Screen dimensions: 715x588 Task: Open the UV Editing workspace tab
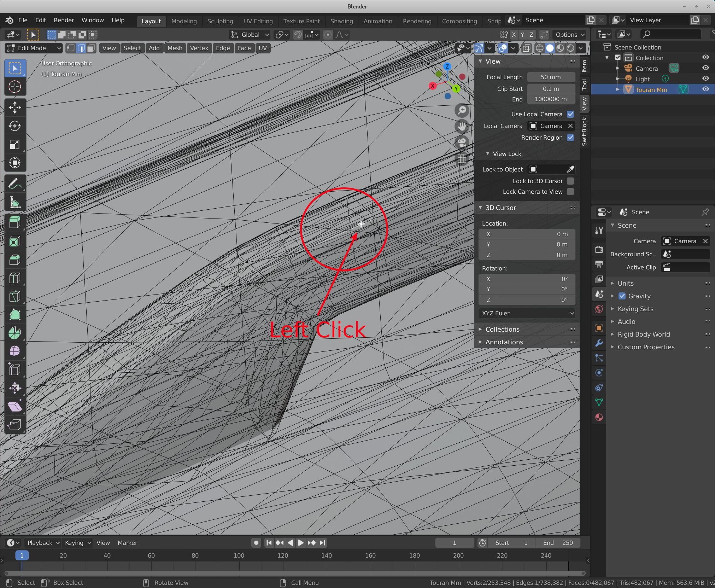tap(256, 20)
